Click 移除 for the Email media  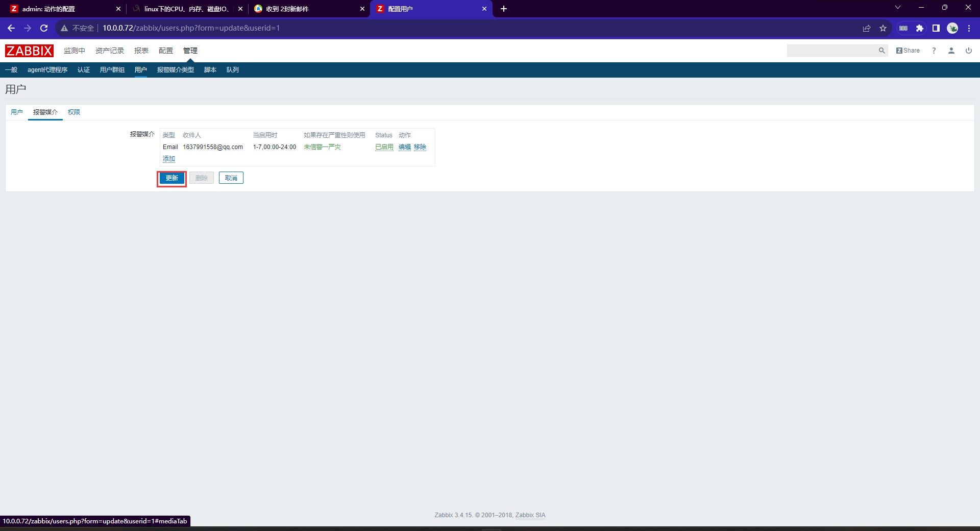420,147
